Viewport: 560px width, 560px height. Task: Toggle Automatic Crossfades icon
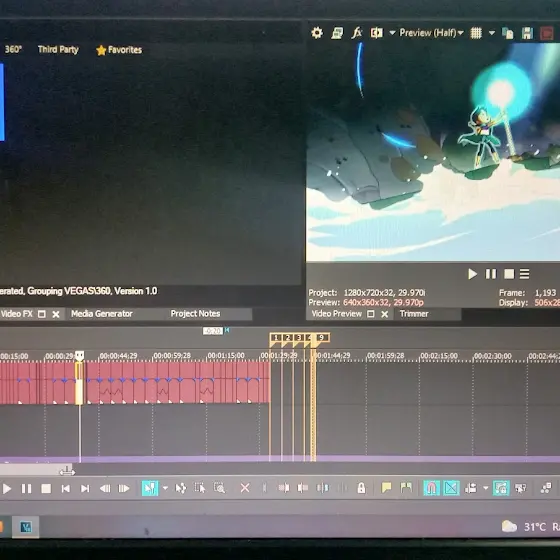click(x=451, y=488)
